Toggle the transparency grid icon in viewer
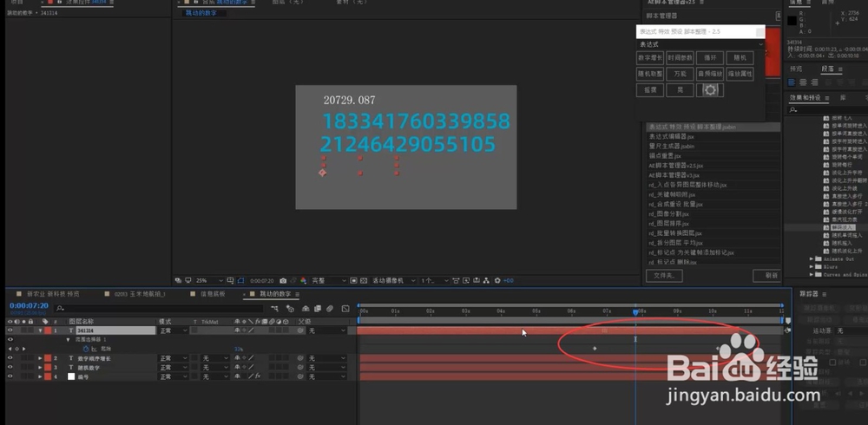The width and height of the screenshot is (868, 425). (x=364, y=280)
